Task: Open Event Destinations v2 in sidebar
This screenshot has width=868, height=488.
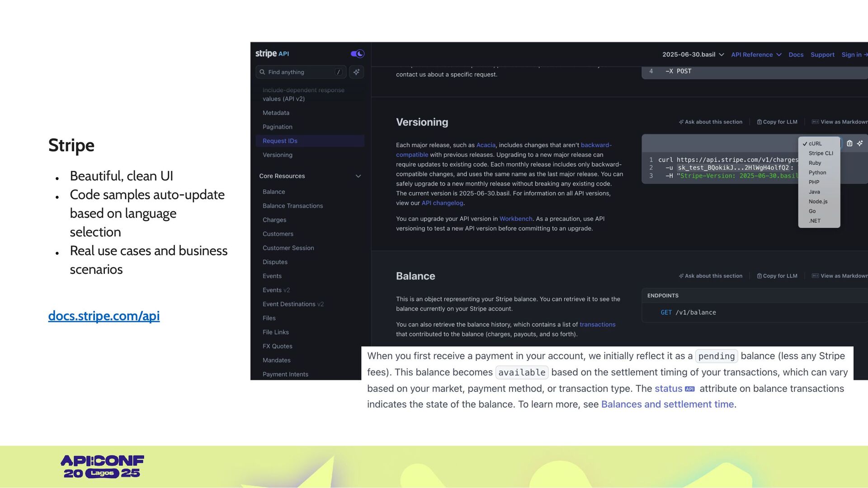Action: click(293, 304)
